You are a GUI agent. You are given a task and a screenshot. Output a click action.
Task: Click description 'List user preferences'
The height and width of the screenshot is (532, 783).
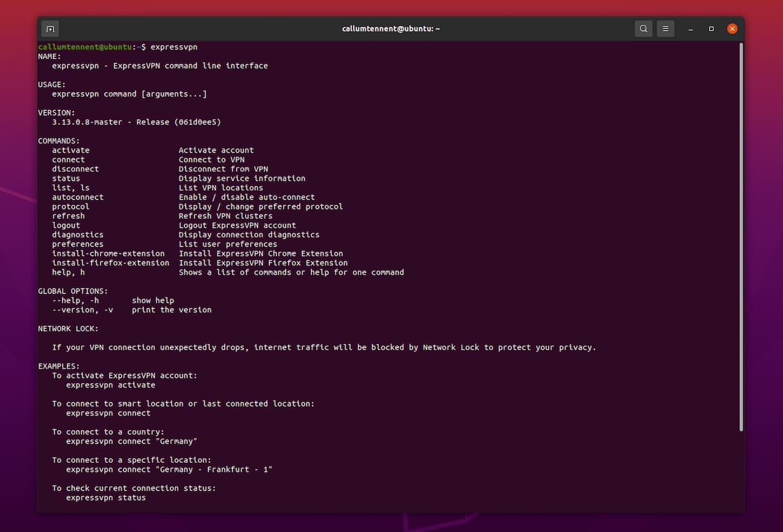pyautogui.click(x=228, y=244)
